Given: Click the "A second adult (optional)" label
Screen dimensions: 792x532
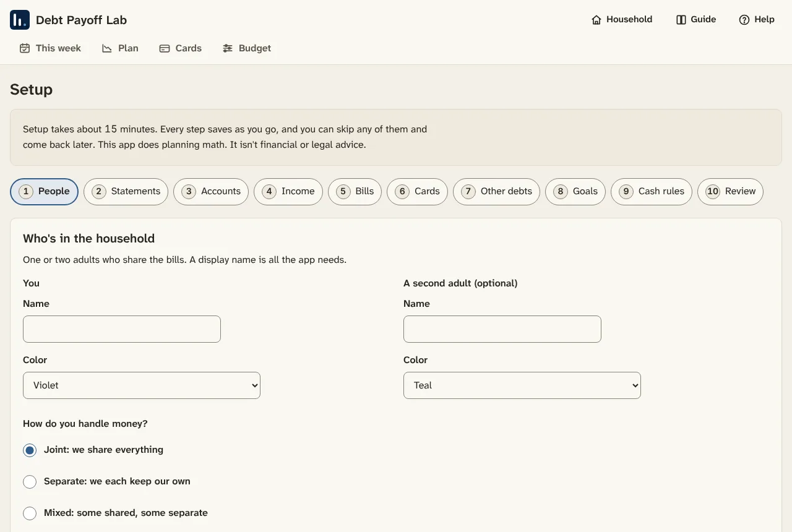Looking at the screenshot, I should (460, 283).
